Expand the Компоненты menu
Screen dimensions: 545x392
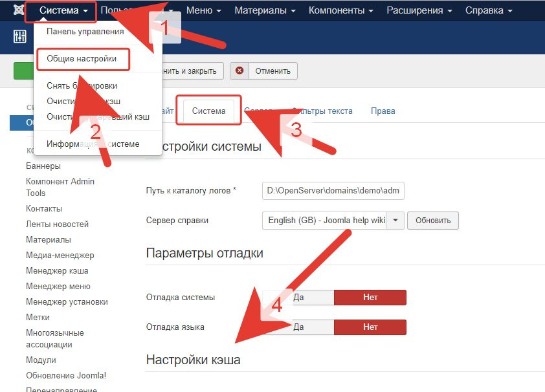tap(341, 10)
